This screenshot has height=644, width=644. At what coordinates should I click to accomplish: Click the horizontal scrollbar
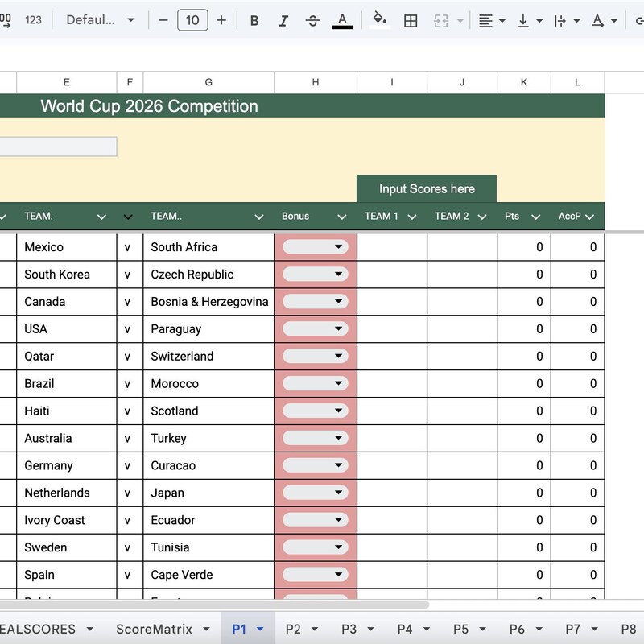(x=213, y=605)
